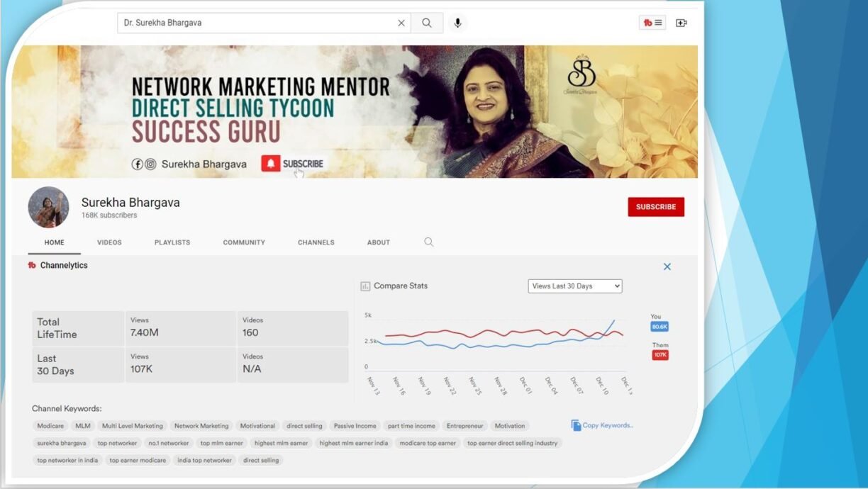Screen dimensions: 868x489
Task: Click the Compare Stats chart icon
Action: tap(365, 286)
